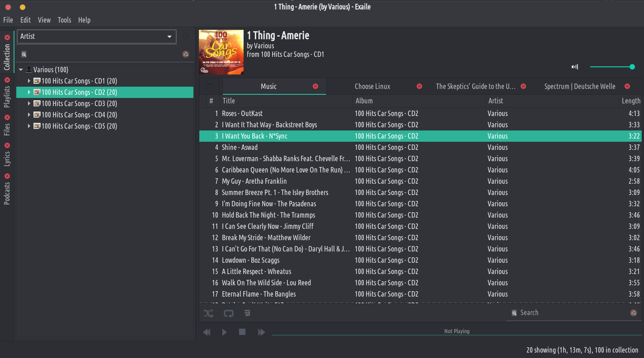
Task: Toggle shuffle playback mode
Action: click(x=208, y=313)
